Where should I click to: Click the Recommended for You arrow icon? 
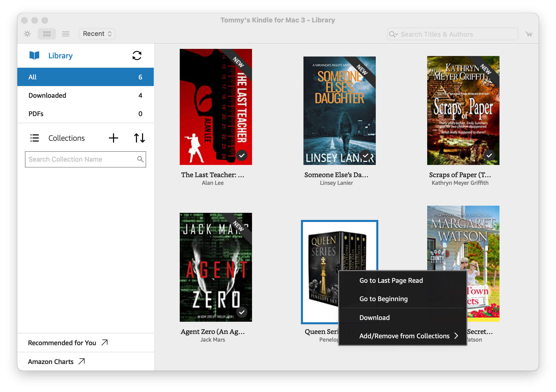tap(105, 343)
